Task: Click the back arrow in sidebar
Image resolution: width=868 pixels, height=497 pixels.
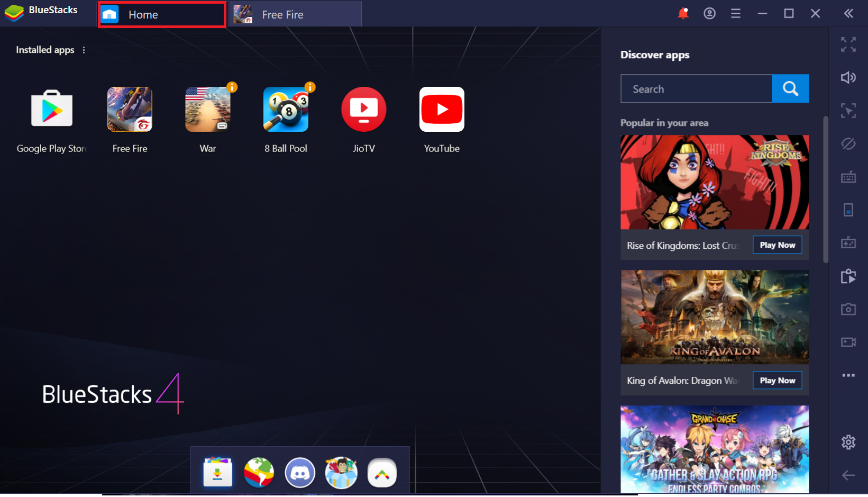Action: click(848, 475)
